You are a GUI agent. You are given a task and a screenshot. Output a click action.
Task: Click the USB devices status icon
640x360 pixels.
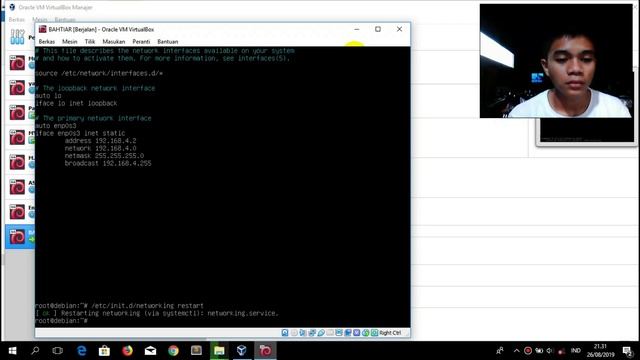coord(321,333)
